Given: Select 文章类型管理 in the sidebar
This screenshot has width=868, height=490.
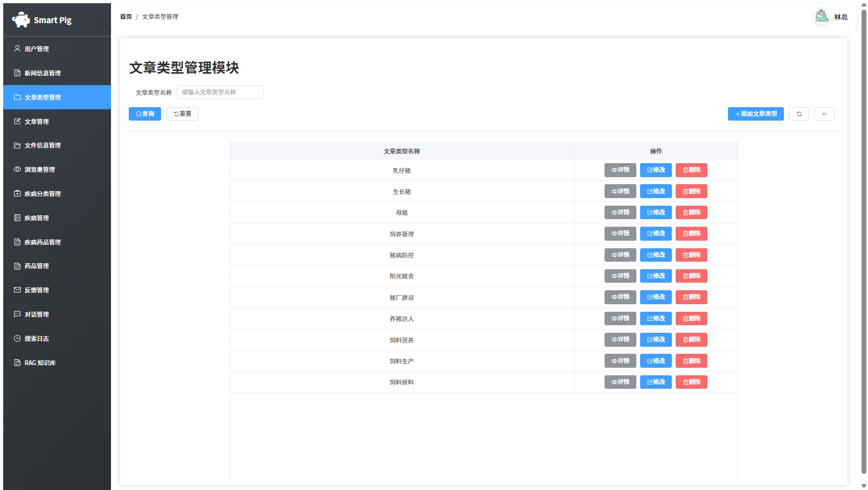Looking at the screenshot, I should (57, 97).
